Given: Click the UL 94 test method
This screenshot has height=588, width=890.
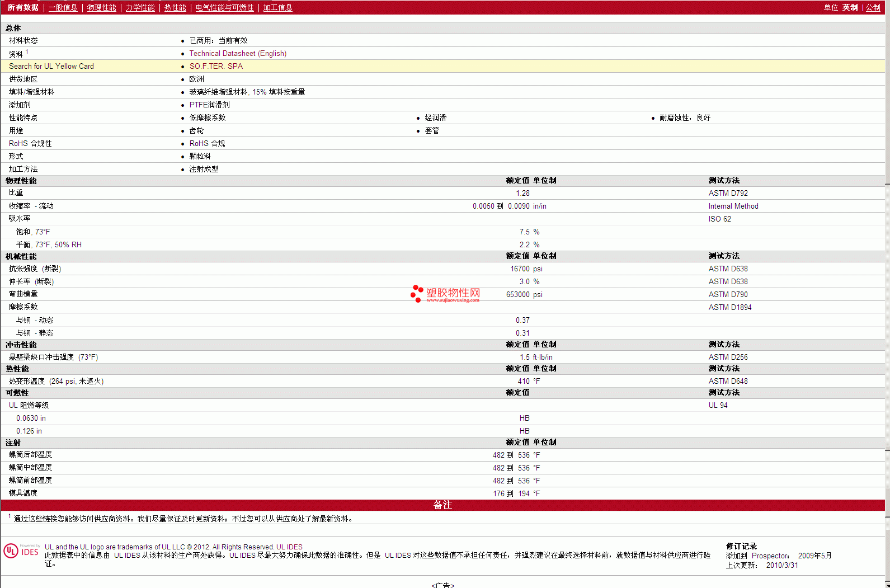Looking at the screenshot, I should (x=718, y=405).
